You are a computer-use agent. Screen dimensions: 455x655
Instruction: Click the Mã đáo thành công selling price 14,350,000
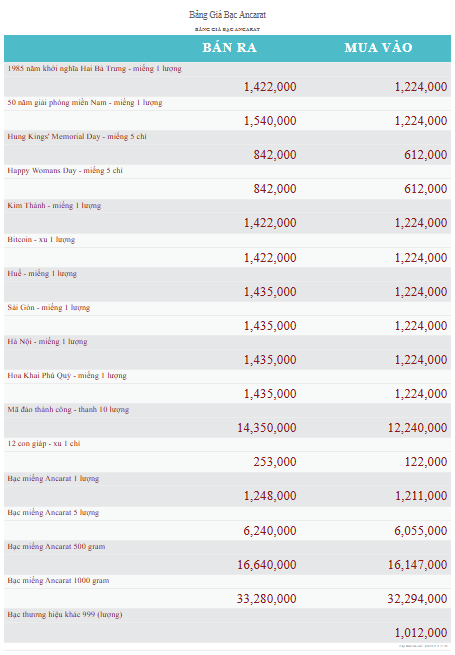click(267, 428)
